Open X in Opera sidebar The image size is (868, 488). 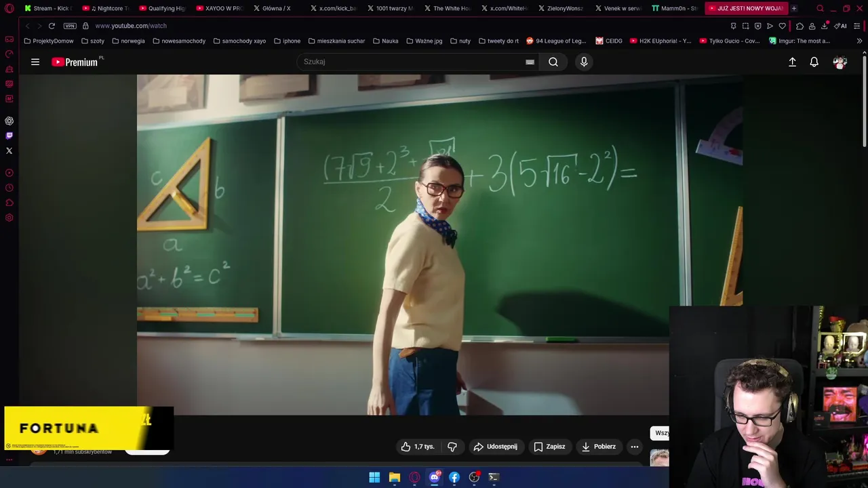click(x=9, y=150)
